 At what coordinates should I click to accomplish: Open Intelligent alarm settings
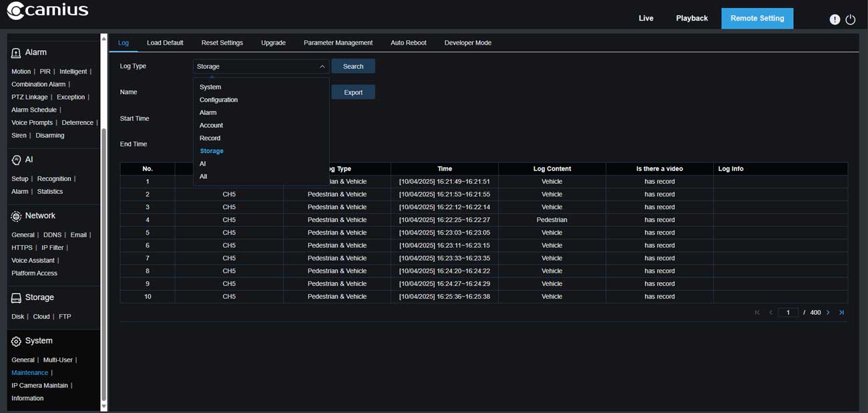(73, 72)
